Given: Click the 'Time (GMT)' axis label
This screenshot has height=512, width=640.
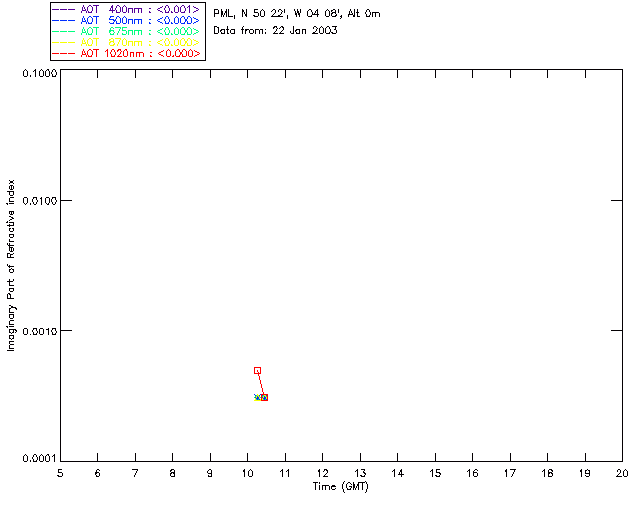Looking at the screenshot, I should (341, 486).
